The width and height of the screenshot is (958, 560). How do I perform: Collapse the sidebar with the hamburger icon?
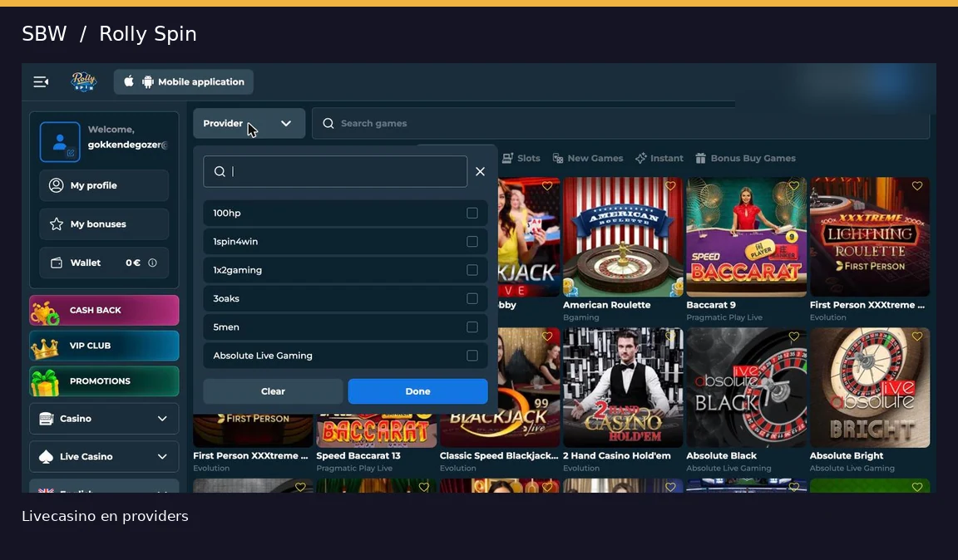point(41,81)
